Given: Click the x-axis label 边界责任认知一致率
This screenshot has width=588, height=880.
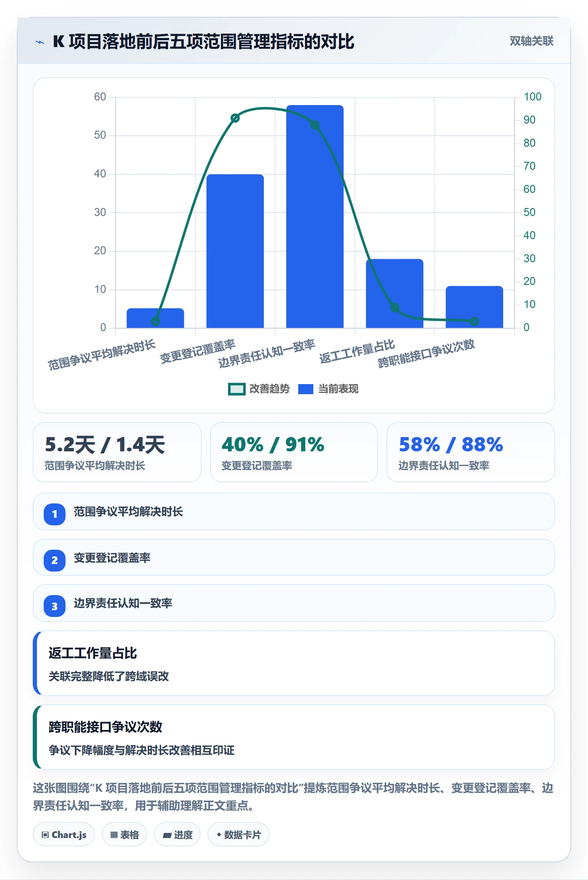Looking at the screenshot, I should [x=267, y=354].
